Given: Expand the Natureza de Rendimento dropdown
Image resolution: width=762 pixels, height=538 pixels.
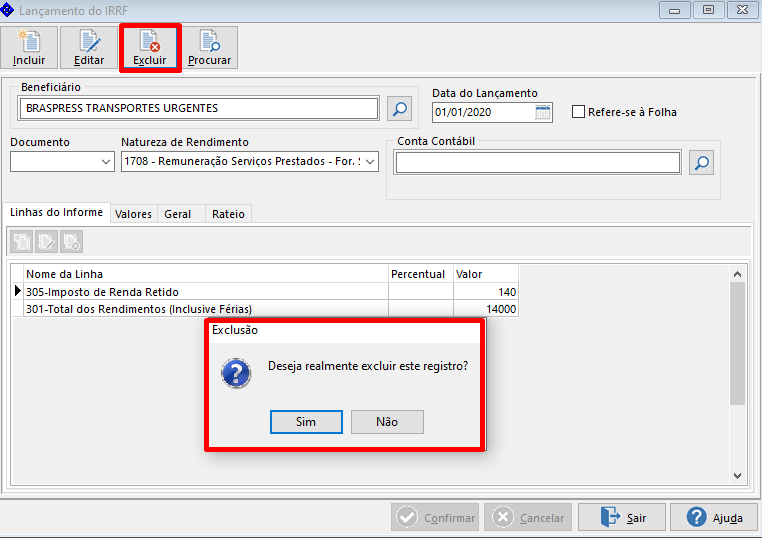Looking at the screenshot, I should coord(370,161).
